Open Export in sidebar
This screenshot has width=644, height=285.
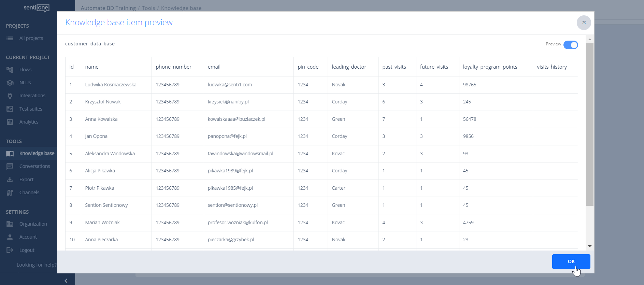[x=26, y=180]
